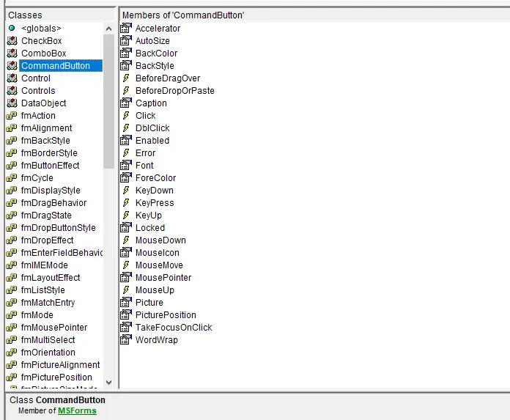Click the Font property icon

(126, 165)
